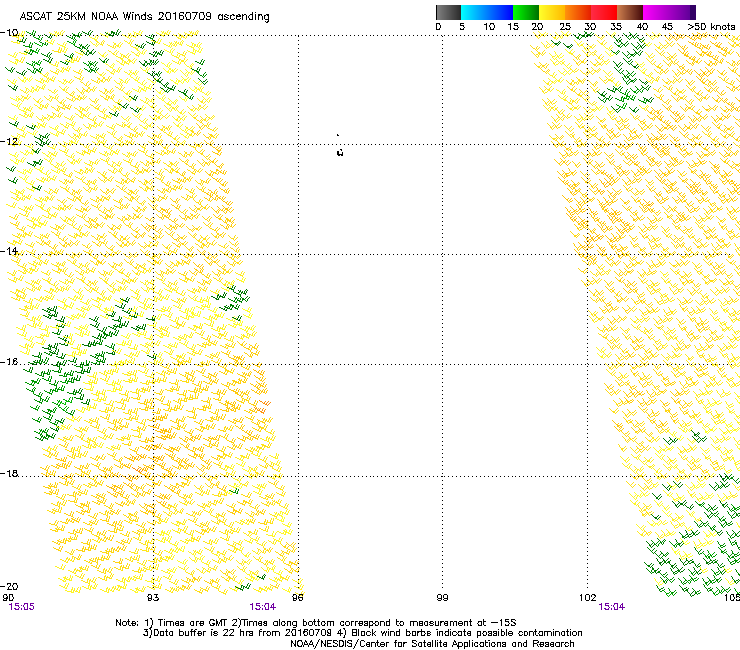Click the -14 latitude axis label
The image size is (740, 650).
[x=9, y=251]
